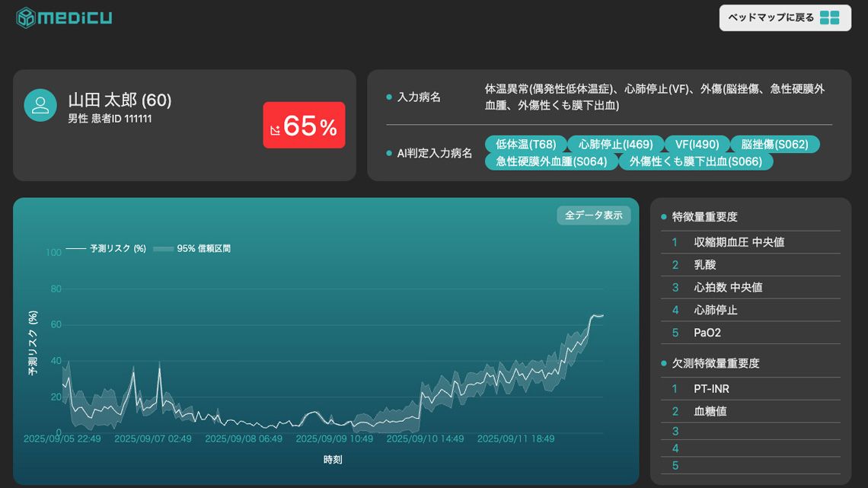The height and width of the screenshot is (488, 868).
Task: Click the 外傷性くも膜下出血(S066) tag
Action: 695,161
